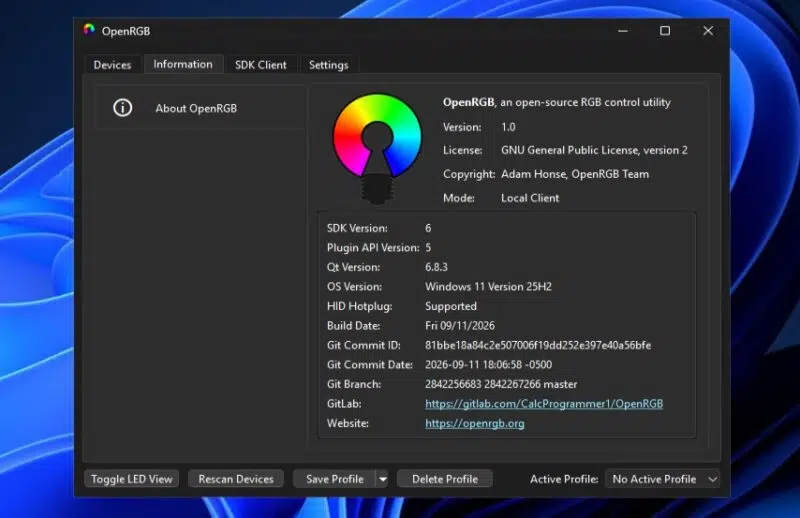Open the GitLab CalcProgrammer1/OpenRGB link
This screenshot has width=800, height=518.
click(544, 404)
